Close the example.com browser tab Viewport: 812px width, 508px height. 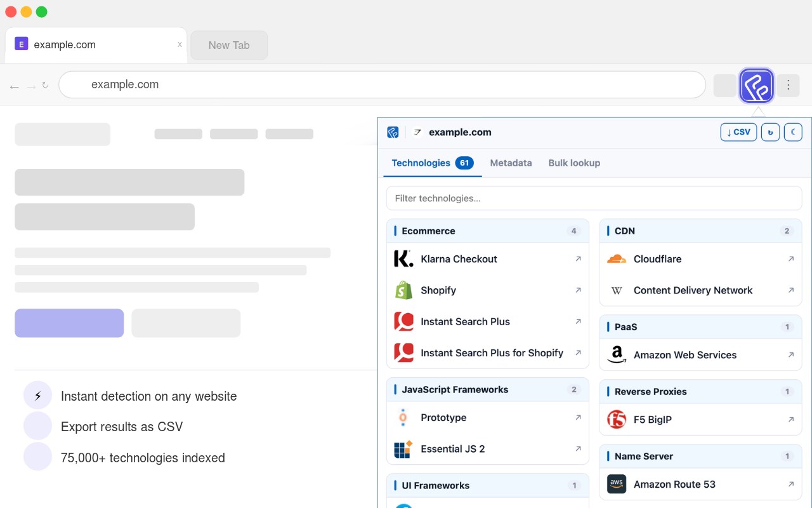click(x=180, y=44)
